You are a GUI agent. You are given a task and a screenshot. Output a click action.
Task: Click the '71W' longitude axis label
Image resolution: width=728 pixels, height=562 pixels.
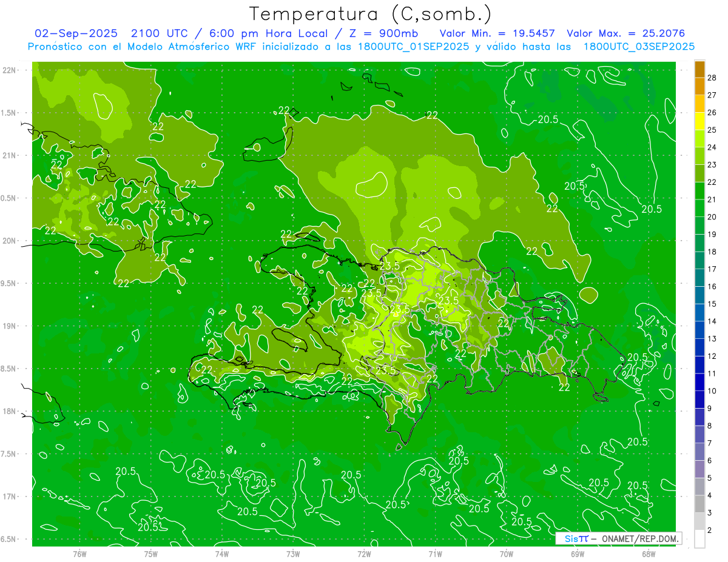(435, 554)
